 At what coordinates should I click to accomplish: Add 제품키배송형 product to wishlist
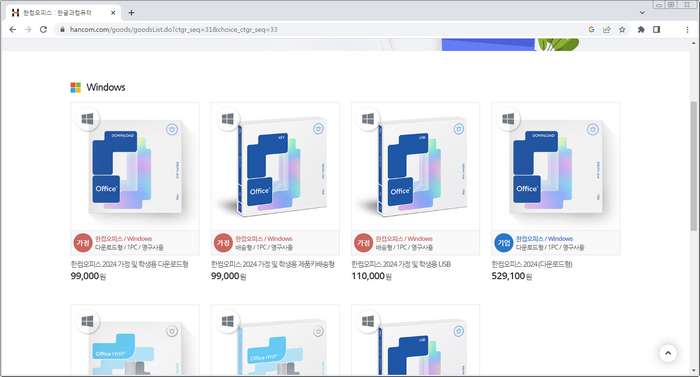coord(318,129)
